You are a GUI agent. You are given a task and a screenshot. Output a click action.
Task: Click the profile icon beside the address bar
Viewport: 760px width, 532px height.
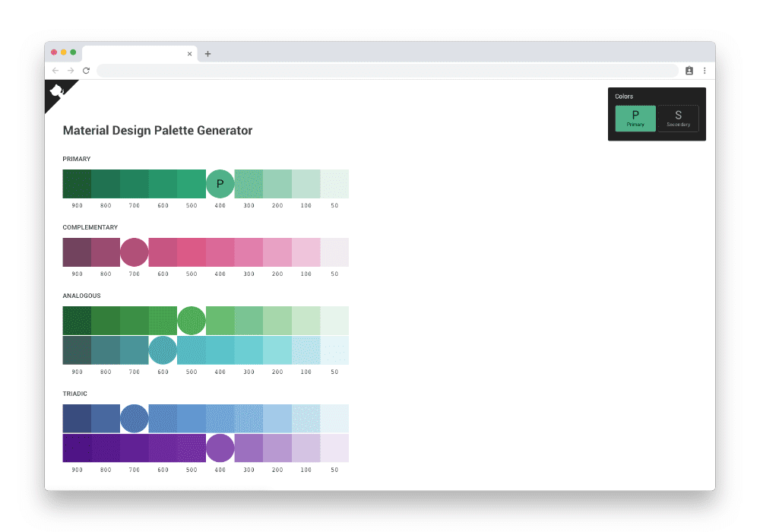click(x=689, y=70)
